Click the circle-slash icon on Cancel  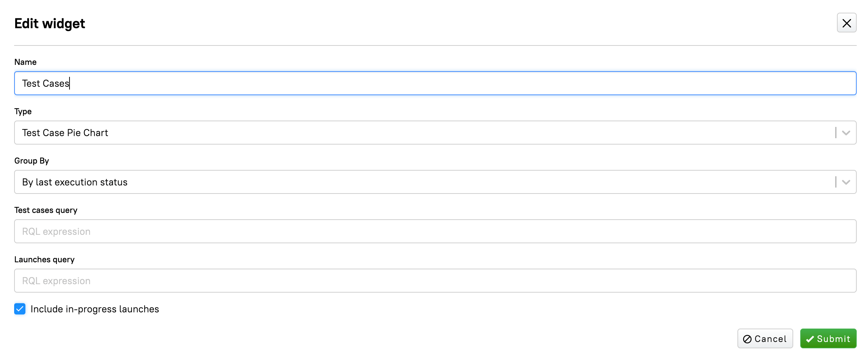(747, 339)
